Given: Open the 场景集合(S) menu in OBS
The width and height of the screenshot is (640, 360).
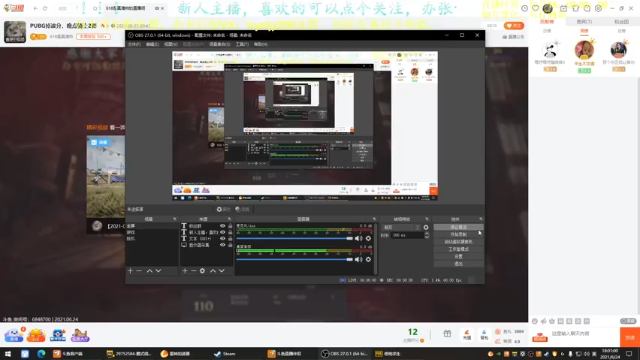Looking at the screenshot, I should 220,44.
